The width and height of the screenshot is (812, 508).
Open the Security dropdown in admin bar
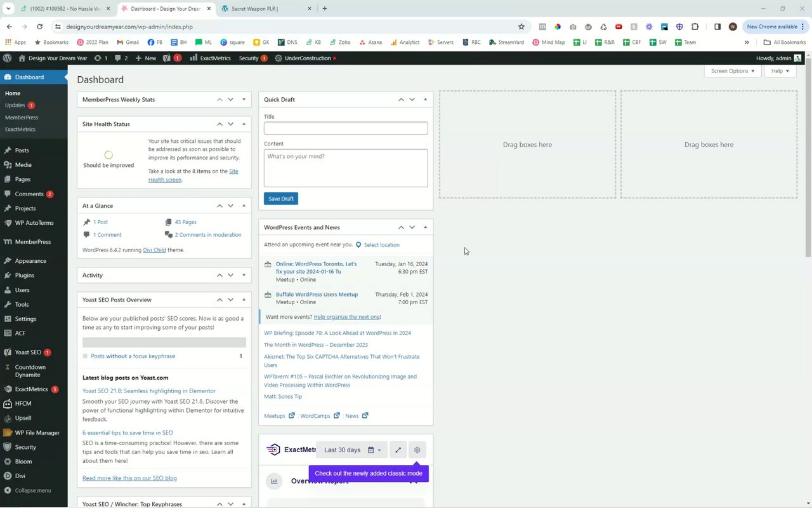252,58
